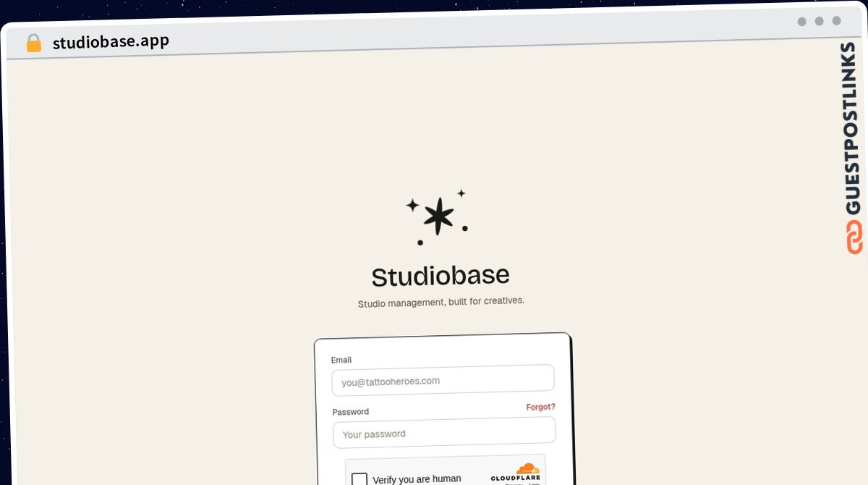Click the padlock icon in the address bar
The image size is (868, 485).
(x=34, y=43)
